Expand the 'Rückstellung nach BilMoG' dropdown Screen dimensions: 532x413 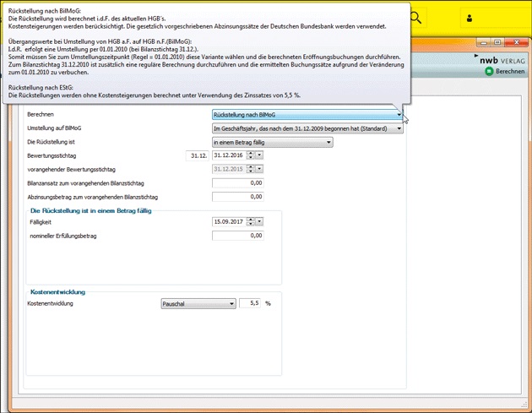point(399,114)
